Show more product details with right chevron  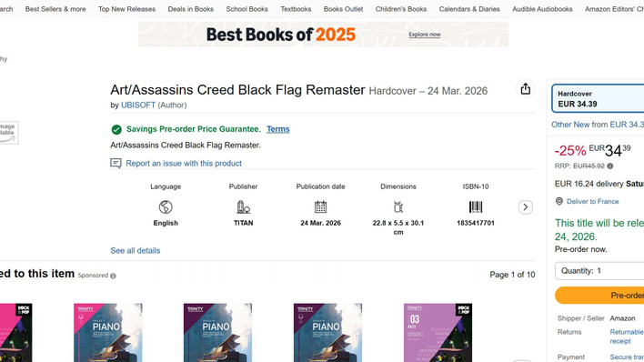tap(526, 207)
